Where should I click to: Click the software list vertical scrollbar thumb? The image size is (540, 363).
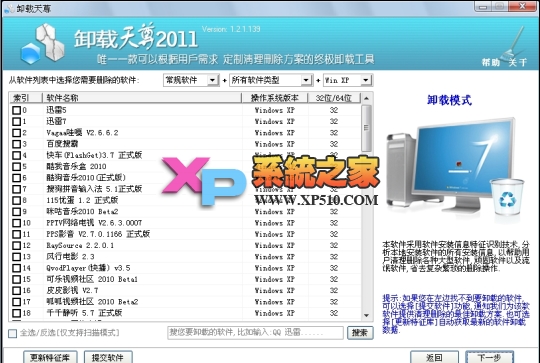click(366, 128)
